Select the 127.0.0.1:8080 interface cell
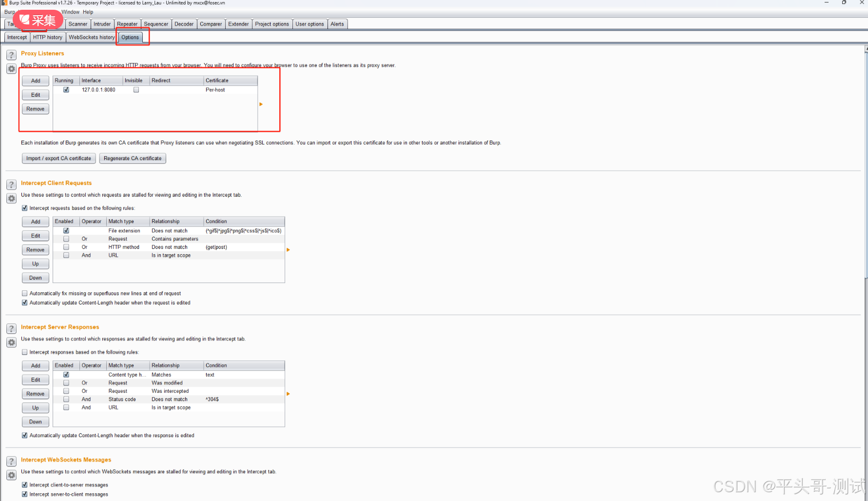Screen dimensions: 868x501 click(101, 90)
